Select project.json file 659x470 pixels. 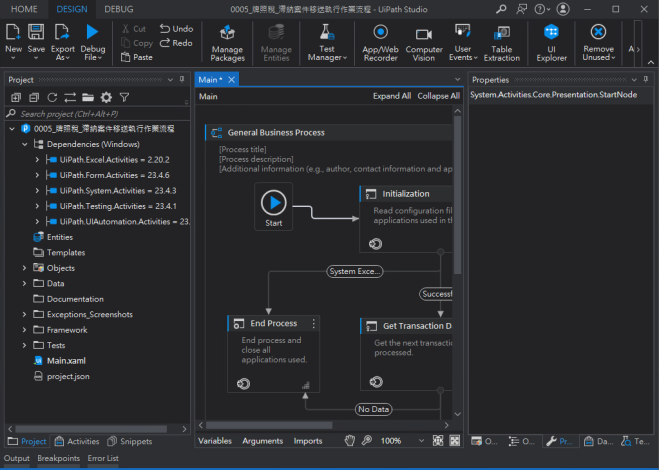pyautogui.click(x=68, y=376)
